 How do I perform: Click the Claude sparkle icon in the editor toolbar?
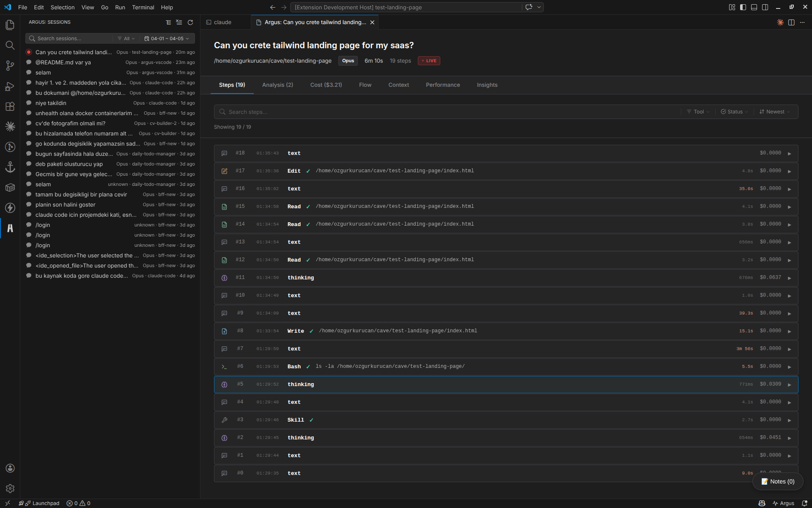(780, 22)
